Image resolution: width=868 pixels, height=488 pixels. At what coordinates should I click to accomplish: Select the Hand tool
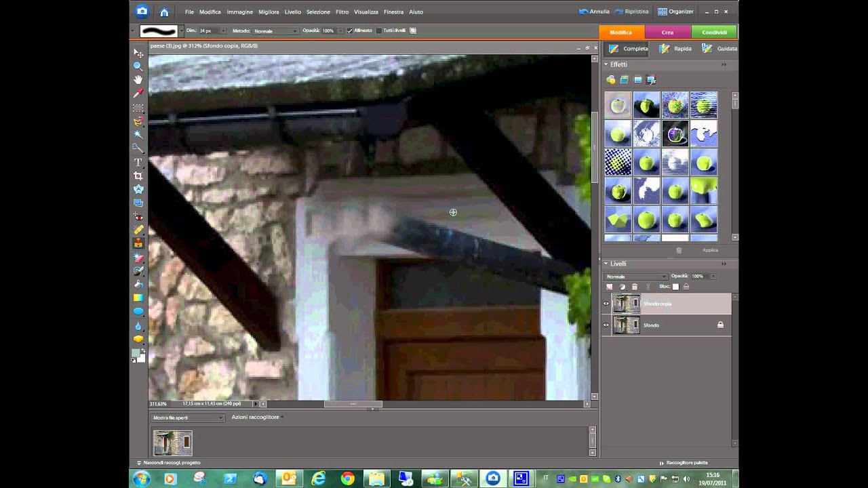[x=138, y=80]
